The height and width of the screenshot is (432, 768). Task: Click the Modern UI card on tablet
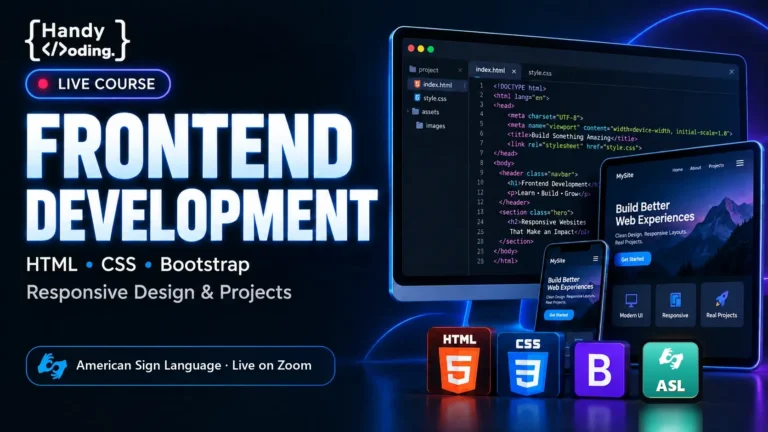631,305
